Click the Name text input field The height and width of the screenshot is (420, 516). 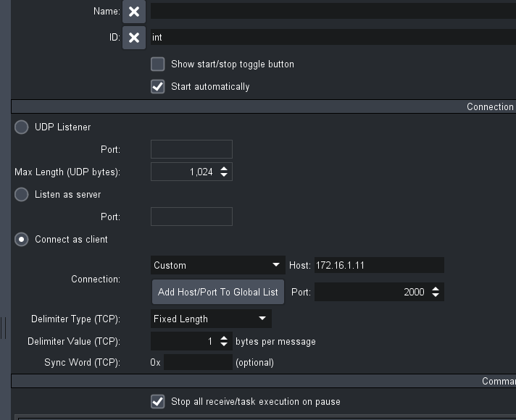[333, 11]
